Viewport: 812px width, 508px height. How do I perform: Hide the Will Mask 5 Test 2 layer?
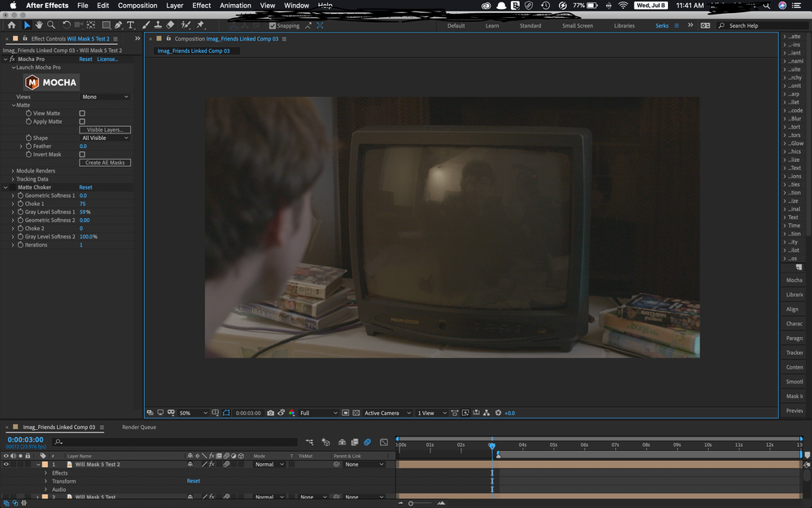click(7, 465)
